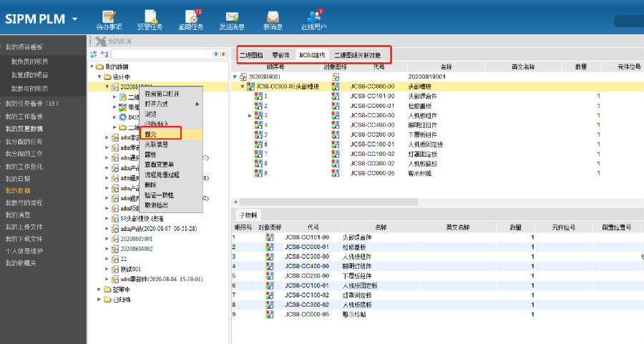Choose 属性 from the context menu
The height and width of the screenshot is (344, 644).
pos(150,154)
